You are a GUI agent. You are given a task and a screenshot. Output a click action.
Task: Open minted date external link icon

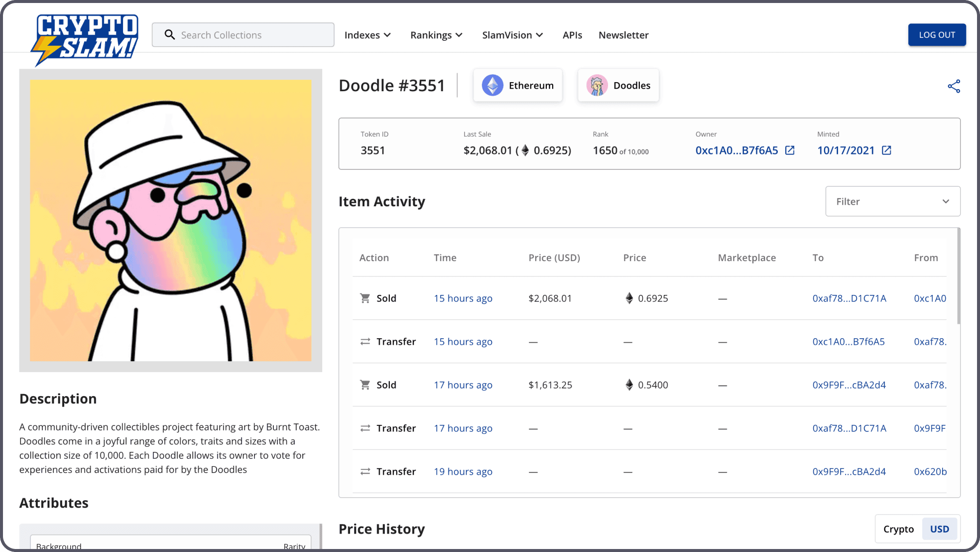(x=886, y=150)
